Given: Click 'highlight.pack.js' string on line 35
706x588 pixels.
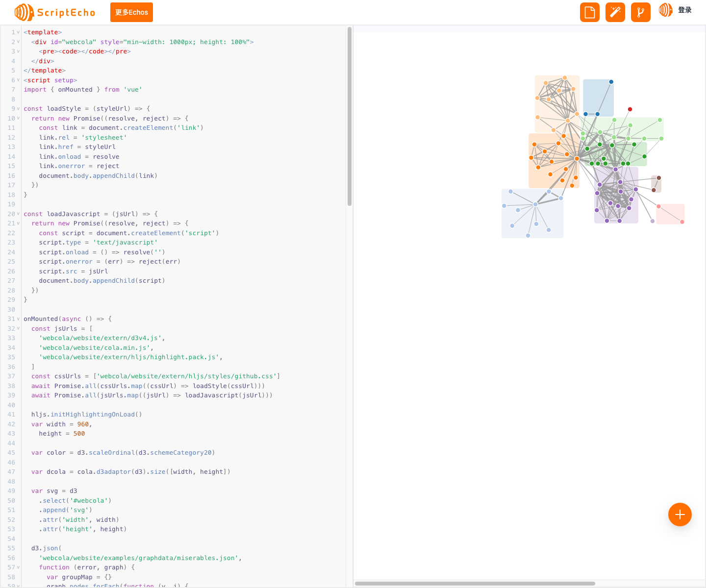Looking at the screenshot, I should pyautogui.click(x=187, y=357).
